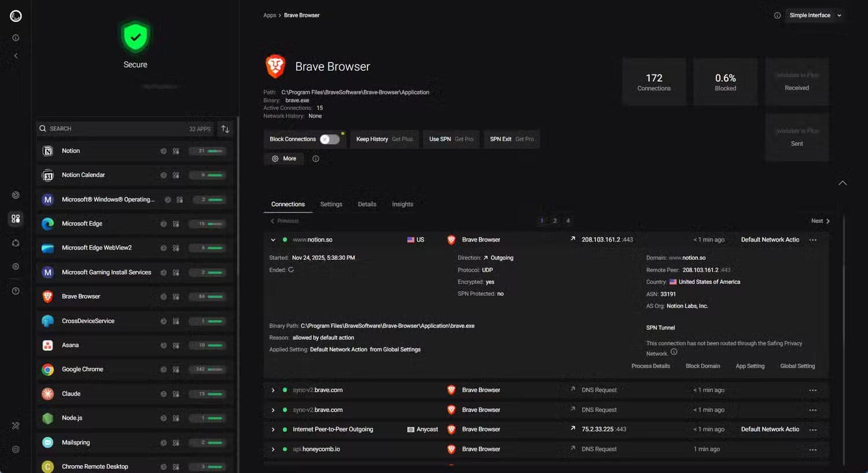Open global Settings from the sidebar

pos(16,266)
